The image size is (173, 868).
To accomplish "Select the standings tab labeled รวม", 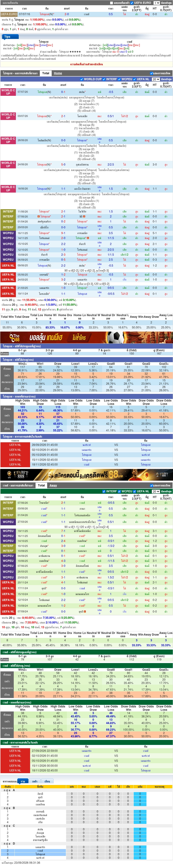I will pyautogui.click(x=23, y=781).
